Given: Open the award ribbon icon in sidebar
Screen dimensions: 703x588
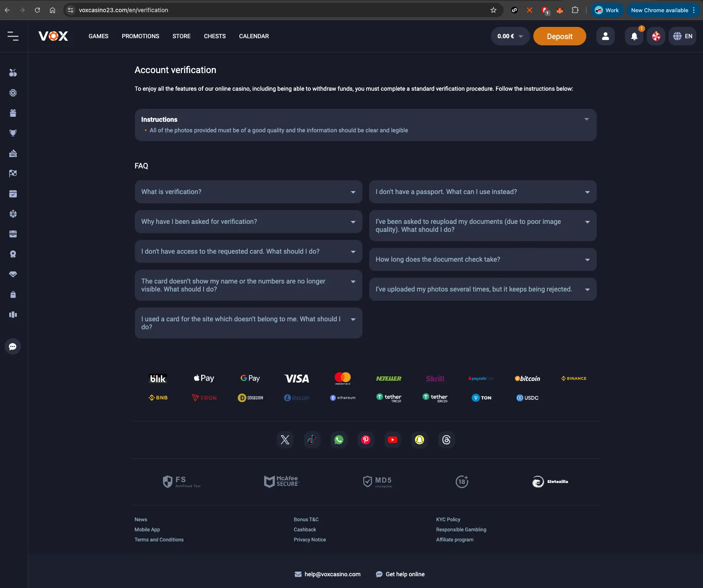Looking at the screenshot, I should click(x=13, y=254).
